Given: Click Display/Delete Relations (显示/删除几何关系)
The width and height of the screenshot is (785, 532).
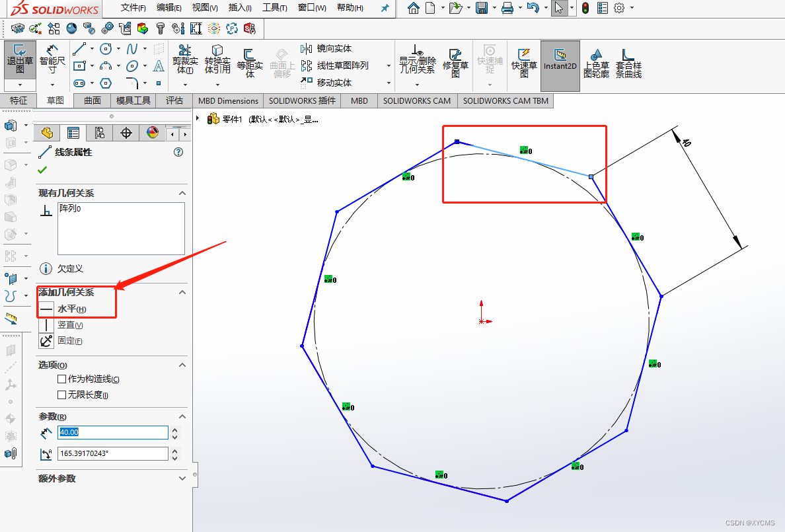Looking at the screenshot, I should [x=417, y=59].
